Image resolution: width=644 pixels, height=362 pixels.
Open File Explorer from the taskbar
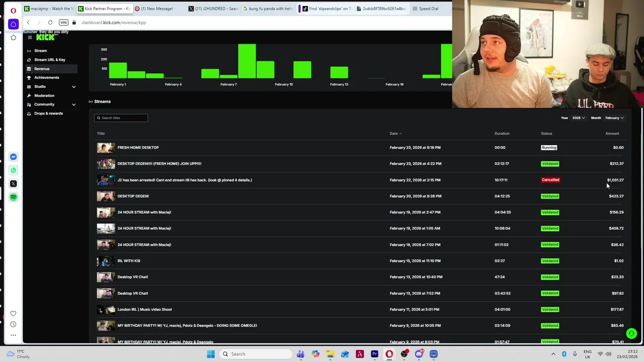pos(330,354)
